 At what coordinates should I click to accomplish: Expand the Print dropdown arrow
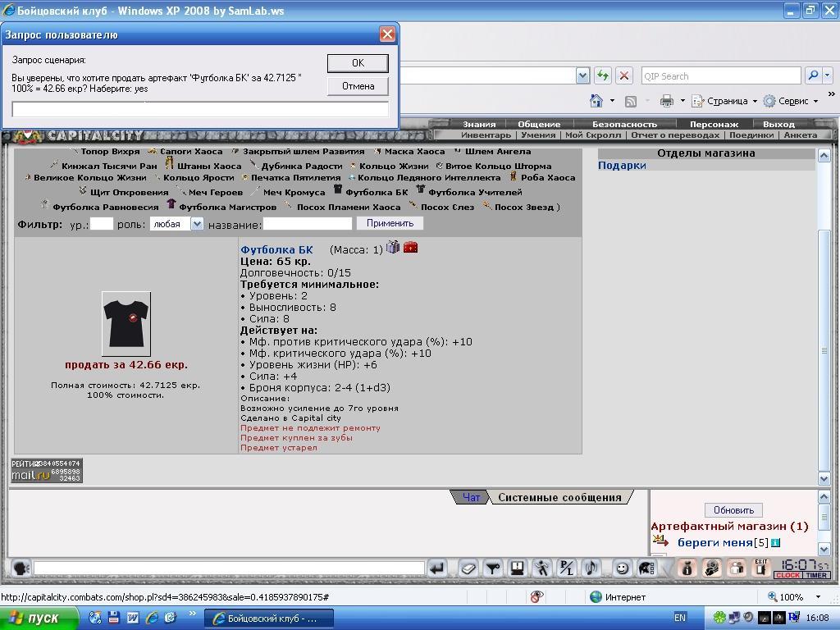point(682,101)
